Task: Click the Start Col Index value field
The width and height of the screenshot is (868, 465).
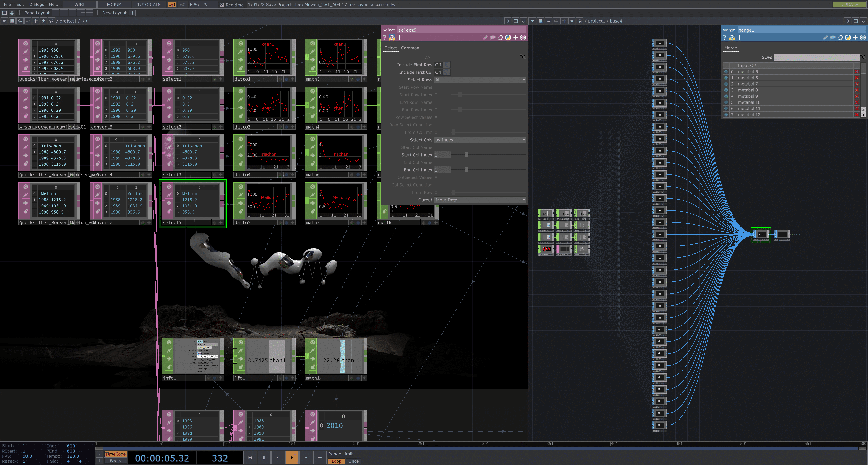Action: click(442, 155)
